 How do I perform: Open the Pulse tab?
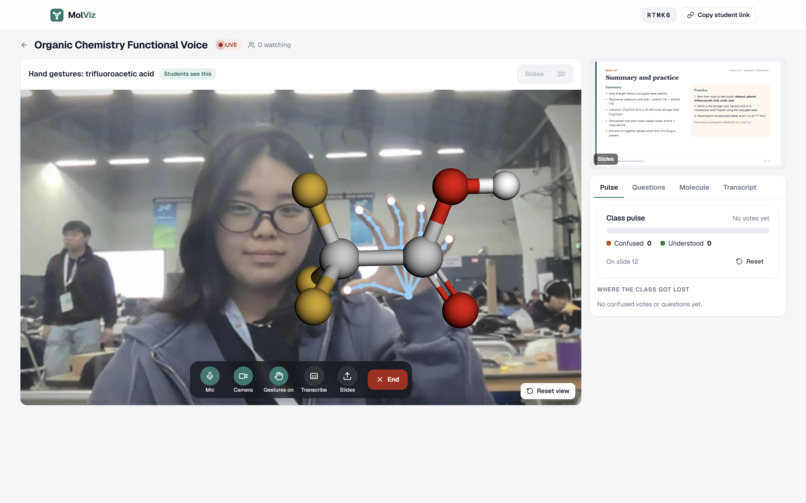(x=609, y=188)
